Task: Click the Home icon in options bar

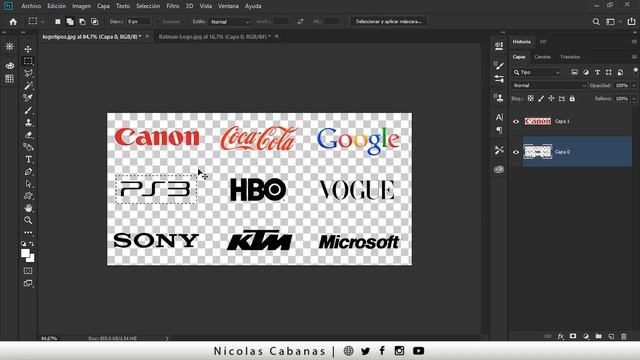Action: pyautogui.click(x=13, y=22)
